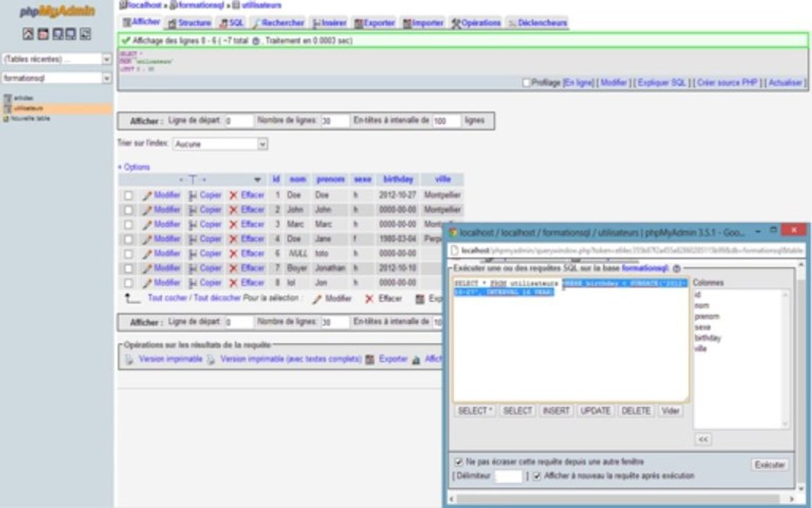
Task: Open 'Trier sur l'index' Aucune dropdown
Action: click(x=220, y=144)
